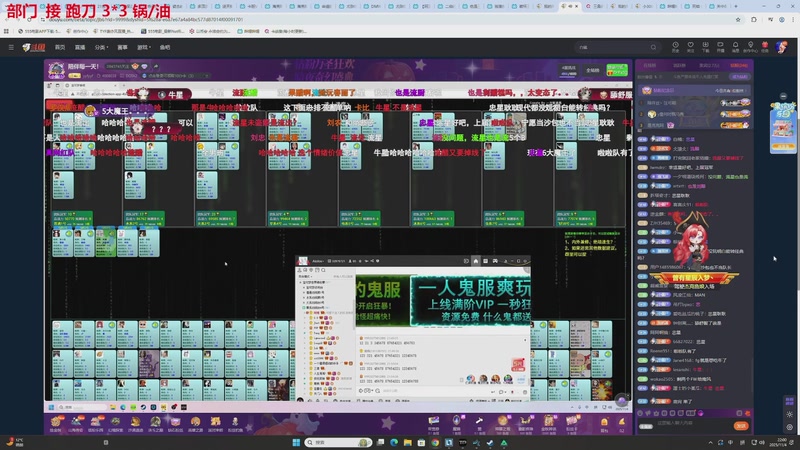
Task: Click the 全站榜 ranking button
Action: (x=592, y=70)
